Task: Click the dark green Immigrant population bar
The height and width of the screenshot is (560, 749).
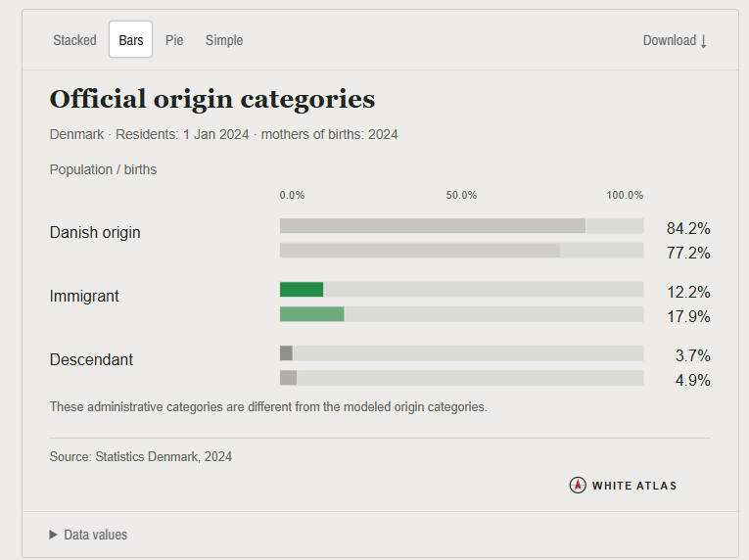Action: coord(302,290)
